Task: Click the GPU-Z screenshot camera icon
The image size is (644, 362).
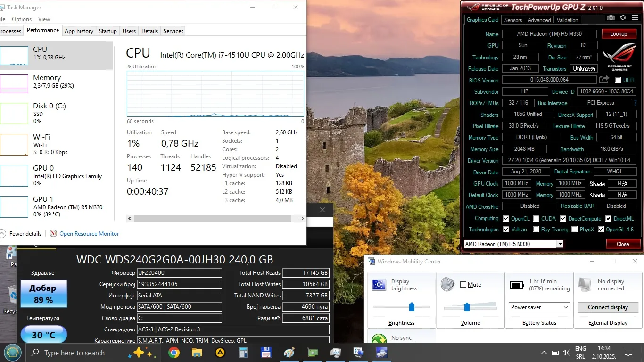Action: click(611, 17)
